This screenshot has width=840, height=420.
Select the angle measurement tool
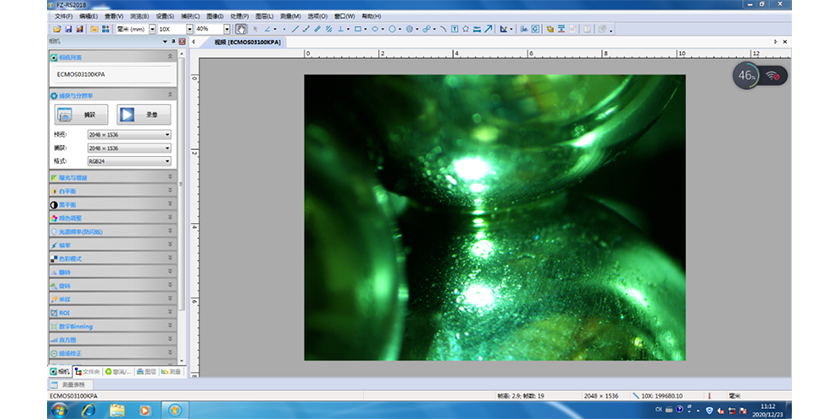point(267,29)
